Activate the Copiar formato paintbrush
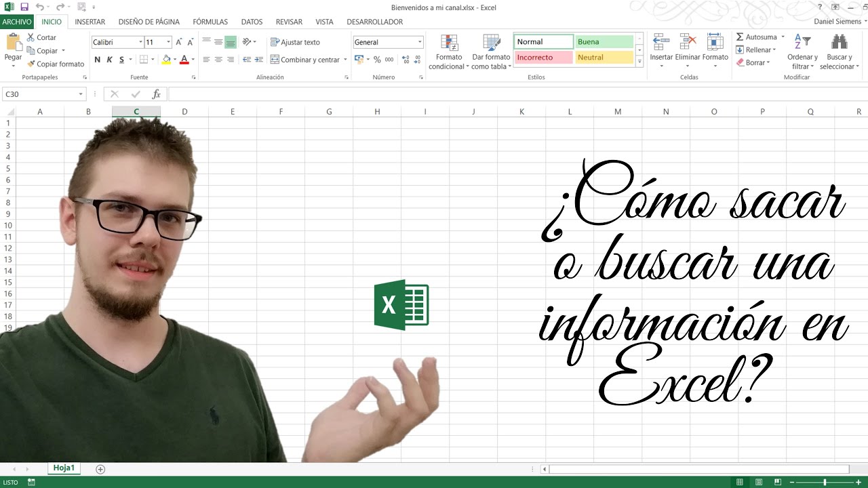This screenshot has width=868, height=488. 56,64
